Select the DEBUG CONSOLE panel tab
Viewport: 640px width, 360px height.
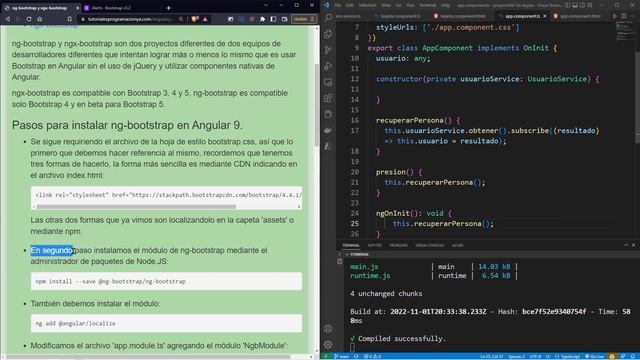tap(429, 245)
